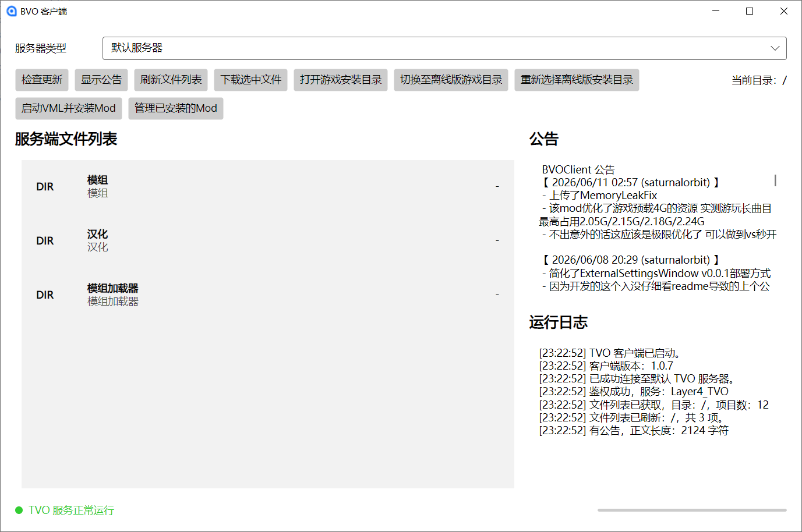Click the ExternalSettingsWindow v0.0.1 announcement line

coord(656,274)
